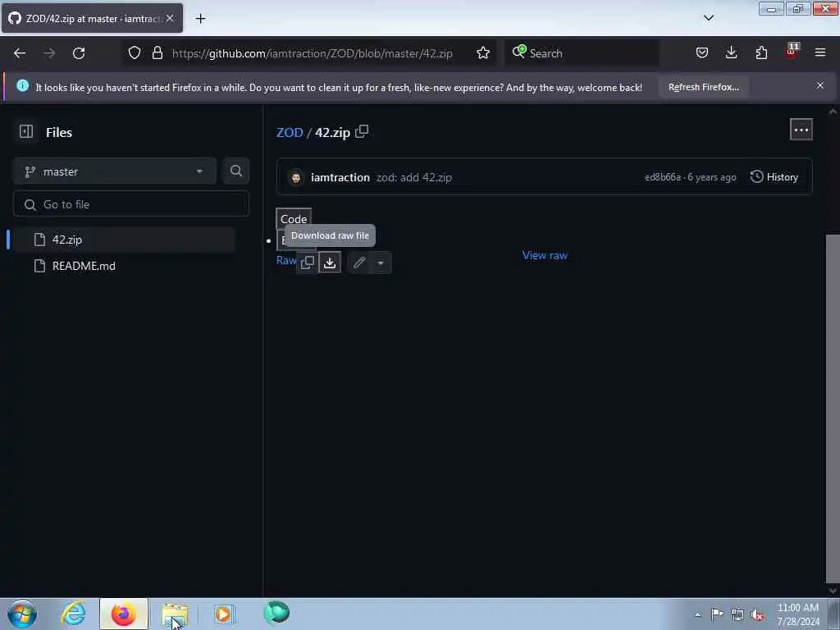
Task: Open tracking protection shield in address bar
Action: point(135,53)
